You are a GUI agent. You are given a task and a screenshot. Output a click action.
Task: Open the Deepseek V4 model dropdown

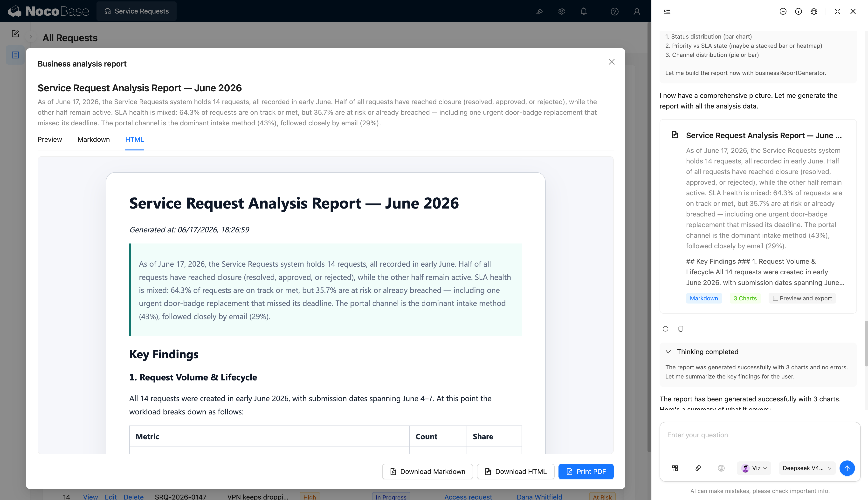pyautogui.click(x=807, y=468)
